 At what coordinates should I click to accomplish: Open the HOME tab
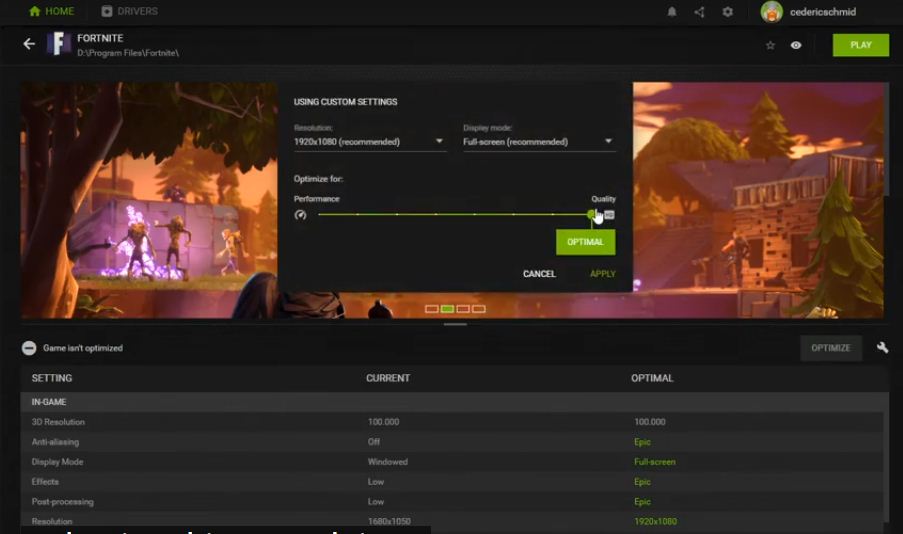point(51,11)
